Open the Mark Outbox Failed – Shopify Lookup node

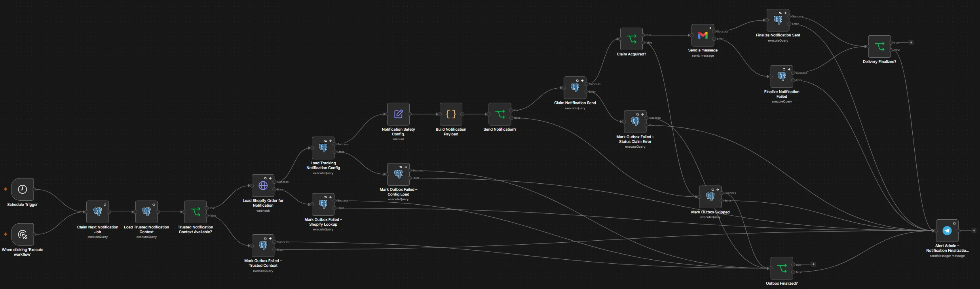coord(323,204)
